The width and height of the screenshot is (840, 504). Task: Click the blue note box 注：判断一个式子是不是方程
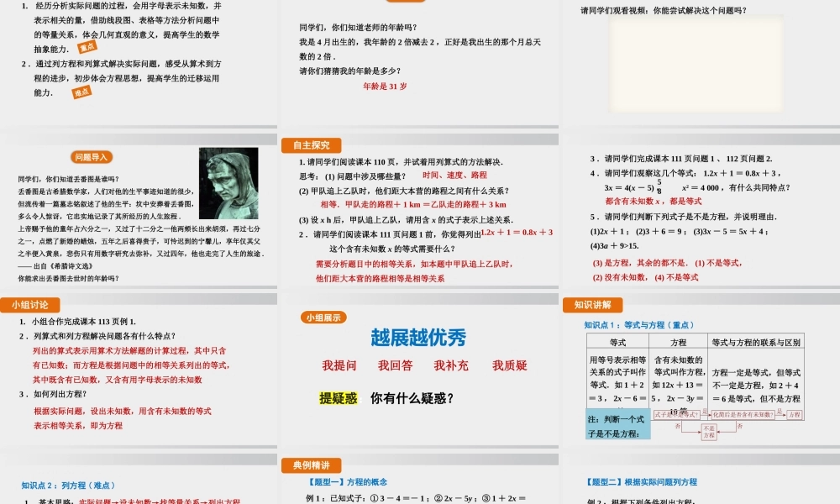(x=618, y=425)
